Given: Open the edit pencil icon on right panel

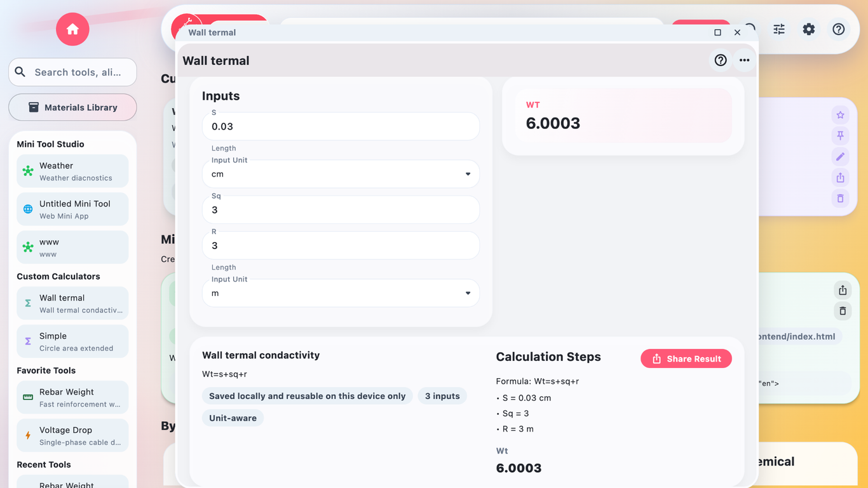Looking at the screenshot, I should coord(840,156).
